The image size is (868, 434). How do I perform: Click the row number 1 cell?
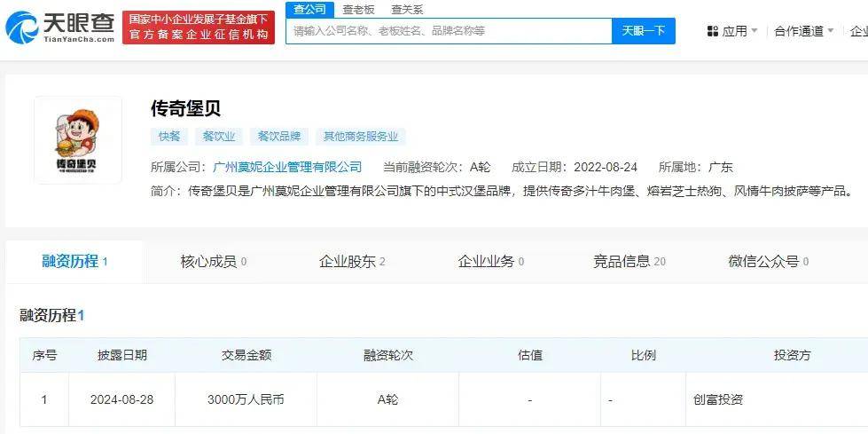point(44,399)
